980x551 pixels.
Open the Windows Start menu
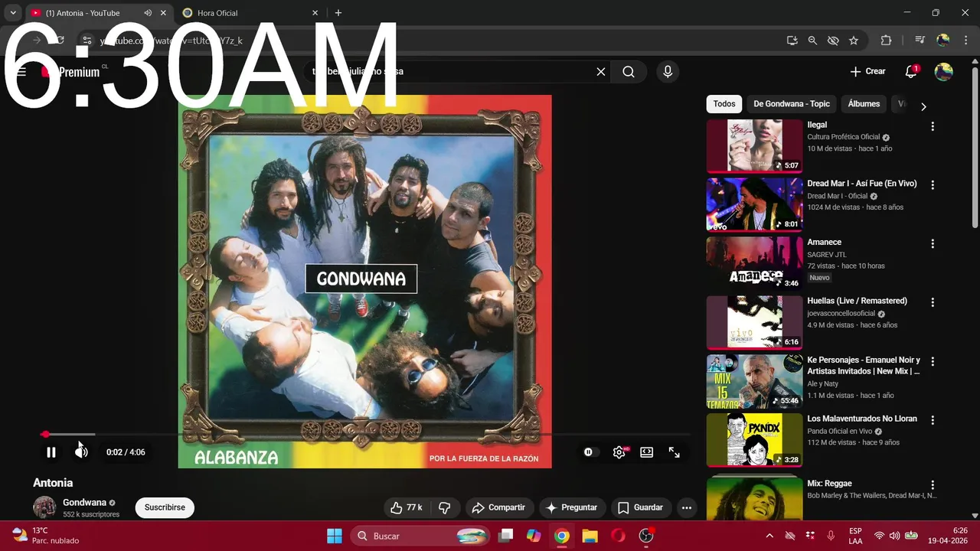click(x=335, y=536)
